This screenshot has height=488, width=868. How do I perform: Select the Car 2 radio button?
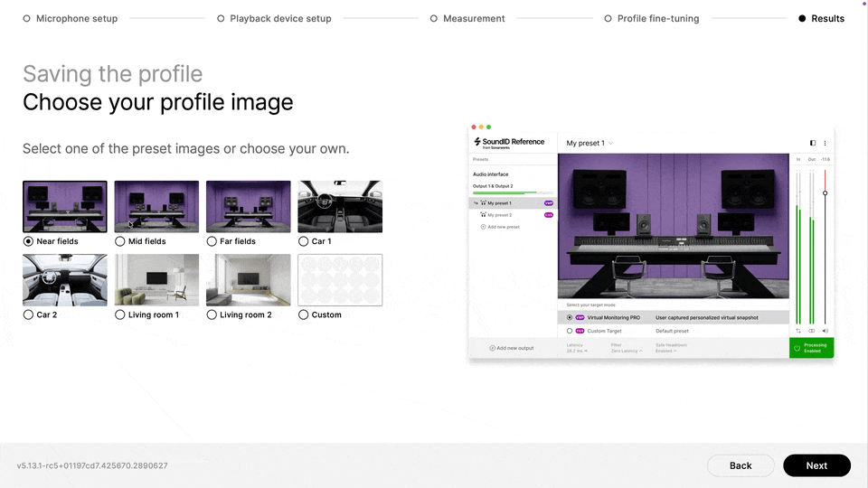29,314
